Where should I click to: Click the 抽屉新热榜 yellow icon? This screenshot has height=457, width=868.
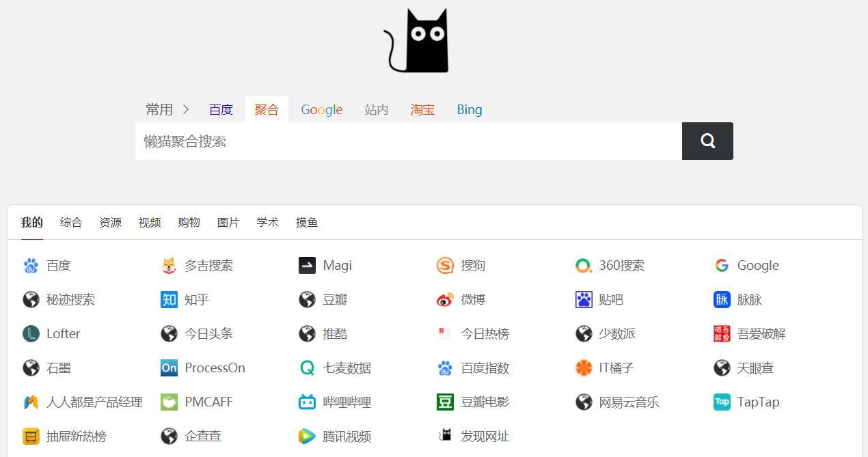point(31,436)
